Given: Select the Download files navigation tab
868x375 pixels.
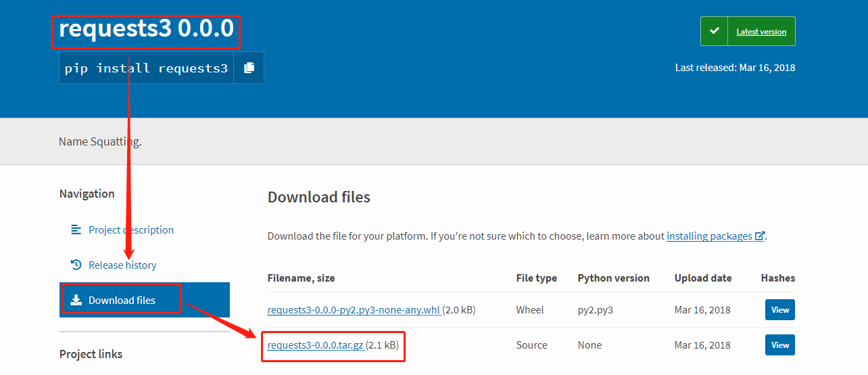Looking at the screenshot, I should 145,300.
